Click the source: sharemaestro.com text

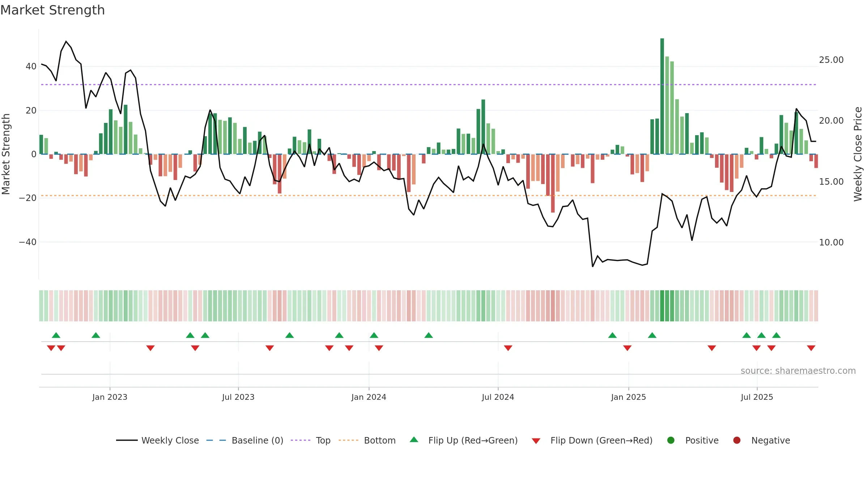pos(798,371)
